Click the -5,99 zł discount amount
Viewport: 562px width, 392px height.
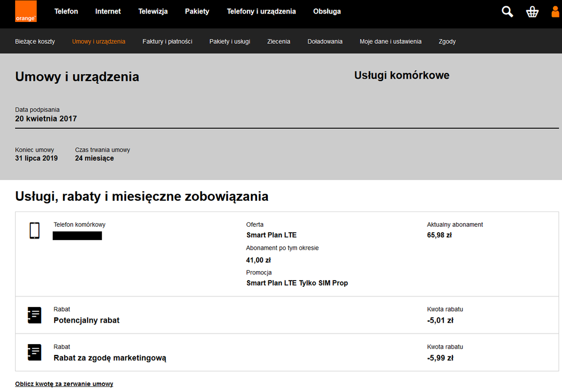tap(440, 358)
